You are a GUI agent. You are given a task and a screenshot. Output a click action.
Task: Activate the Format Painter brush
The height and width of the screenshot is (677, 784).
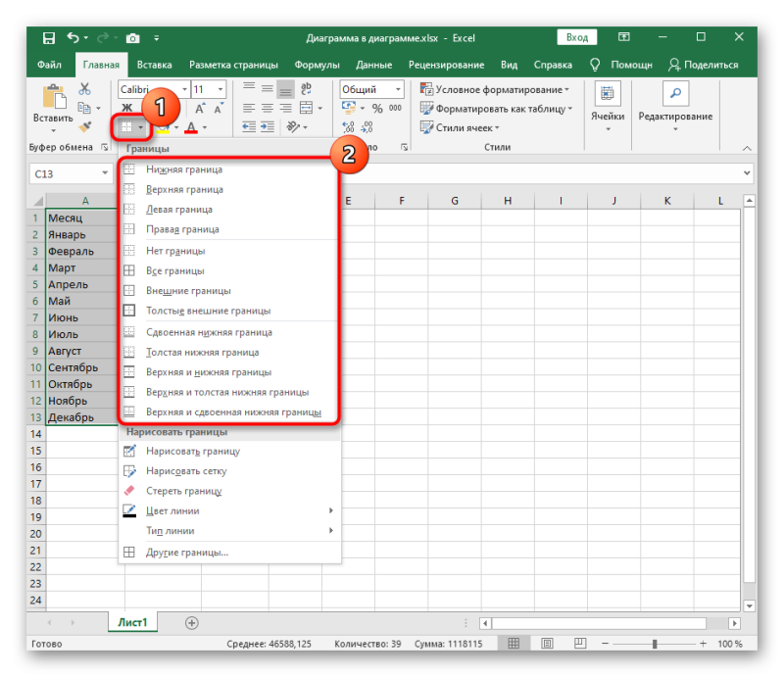click(x=85, y=127)
